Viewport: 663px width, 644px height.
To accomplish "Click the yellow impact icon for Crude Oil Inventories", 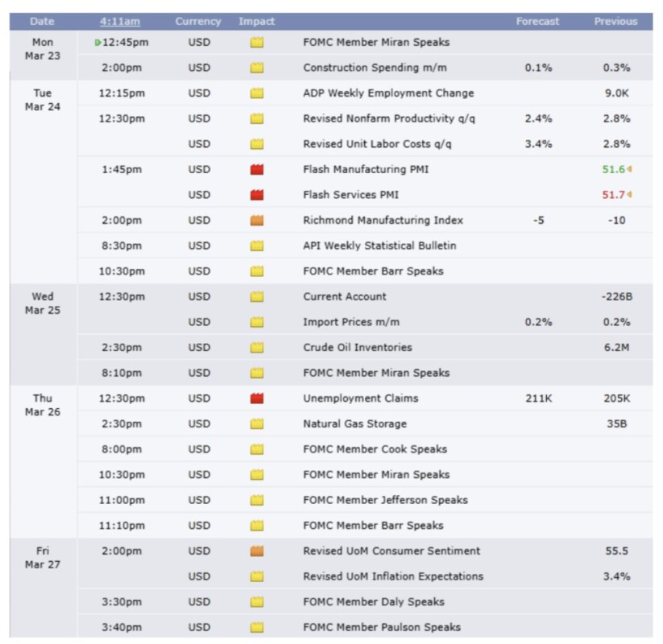I will [x=257, y=348].
